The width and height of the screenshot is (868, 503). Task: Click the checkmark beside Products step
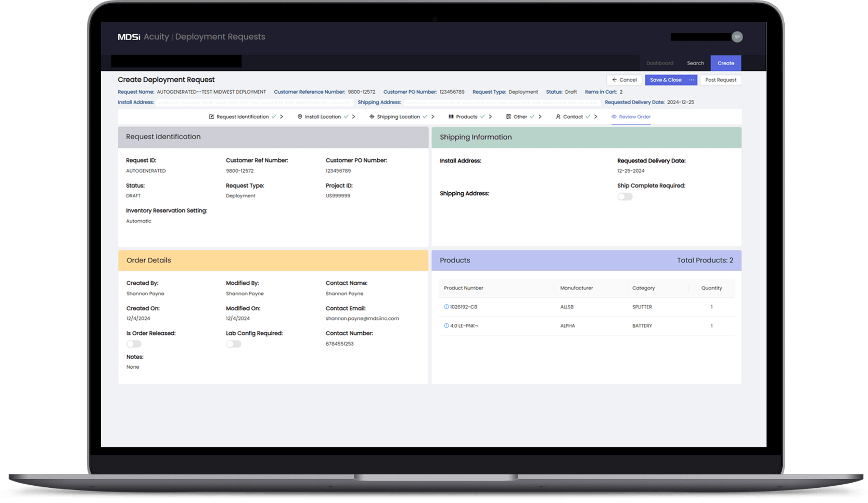pos(482,117)
